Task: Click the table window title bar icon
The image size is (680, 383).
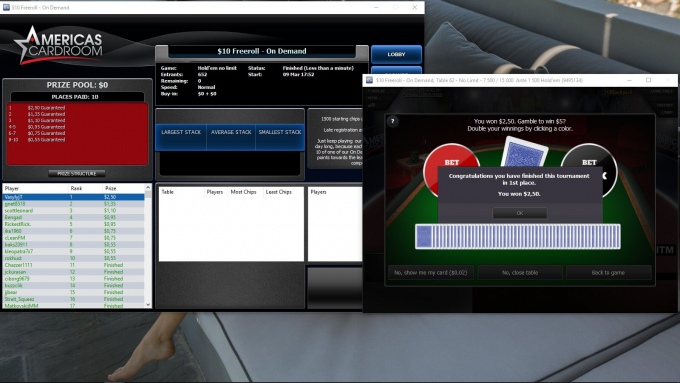Action: point(369,80)
